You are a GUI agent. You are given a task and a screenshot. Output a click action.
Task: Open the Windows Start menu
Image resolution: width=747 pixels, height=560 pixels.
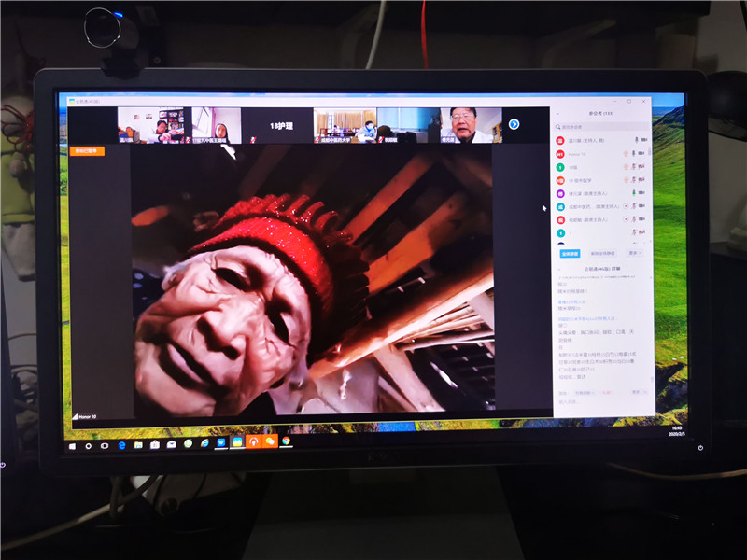point(73,445)
